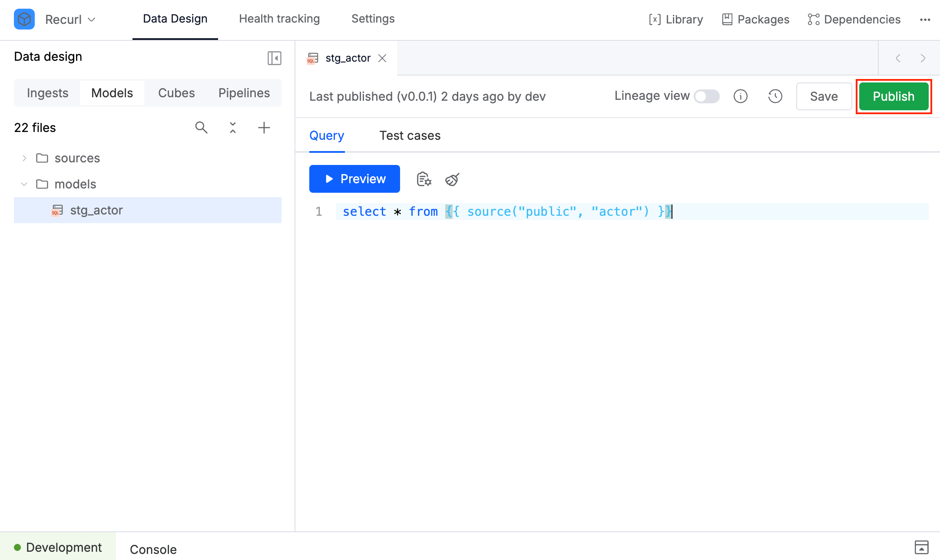Viewport: 940px width, 560px height.
Task: Close the stg_actor editor tab
Action: point(382,58)
